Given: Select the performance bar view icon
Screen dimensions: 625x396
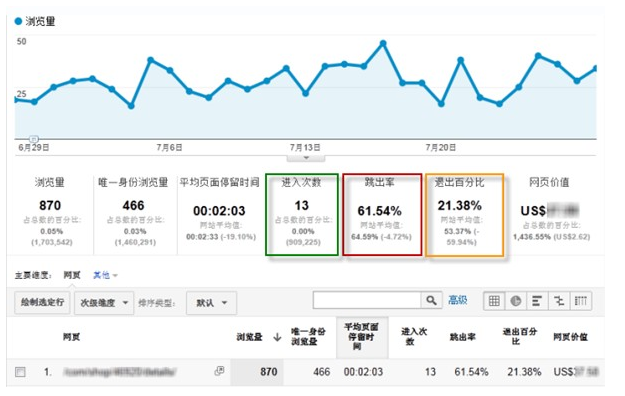Looking at the screenshot, I should 537,301.
